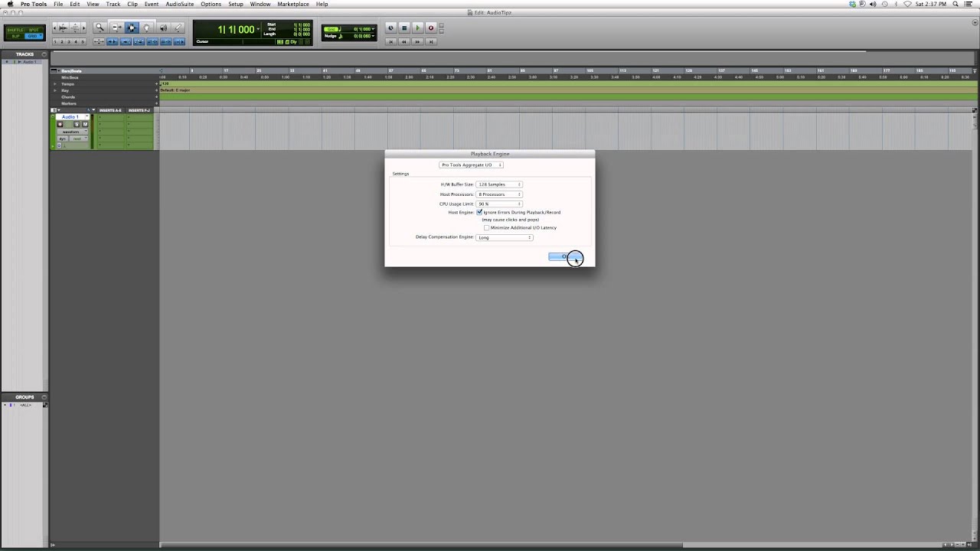Open the Pro Tools application menu
Screen dimensions: 980x551
click(34, 4)
